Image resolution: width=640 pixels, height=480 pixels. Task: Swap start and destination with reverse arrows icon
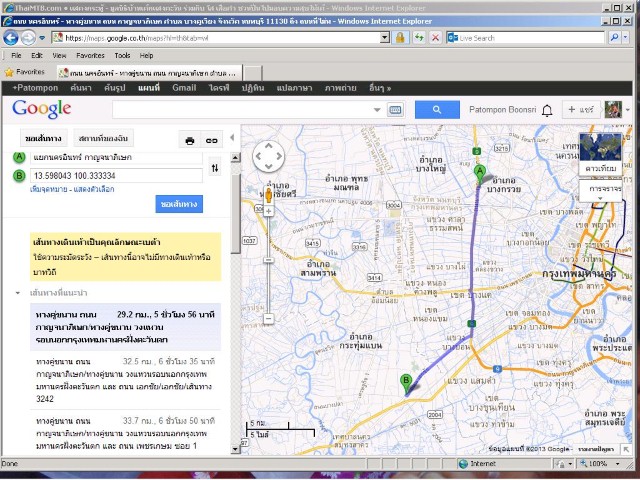[x=215, y=168]
